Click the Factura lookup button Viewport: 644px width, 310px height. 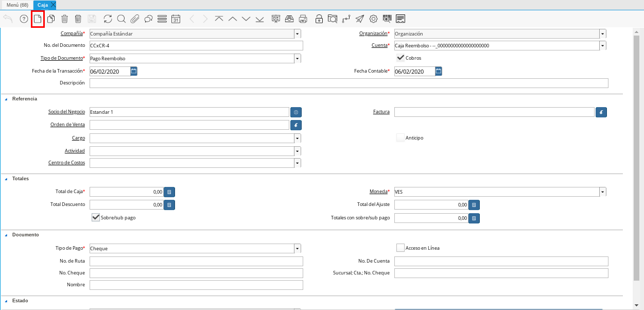[601, 112]
